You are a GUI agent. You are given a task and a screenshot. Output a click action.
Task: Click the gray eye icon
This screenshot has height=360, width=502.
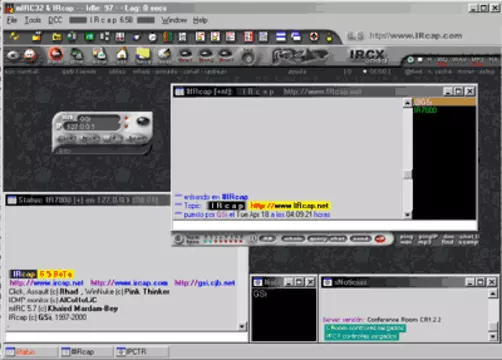pos(13,55)
